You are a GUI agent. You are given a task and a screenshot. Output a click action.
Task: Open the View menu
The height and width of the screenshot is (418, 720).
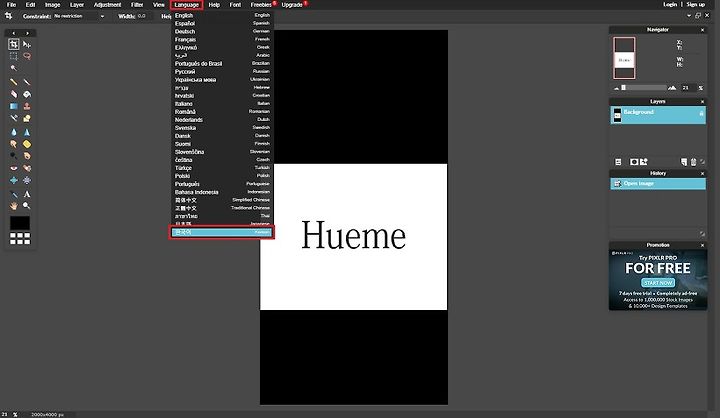click(159, 5)
